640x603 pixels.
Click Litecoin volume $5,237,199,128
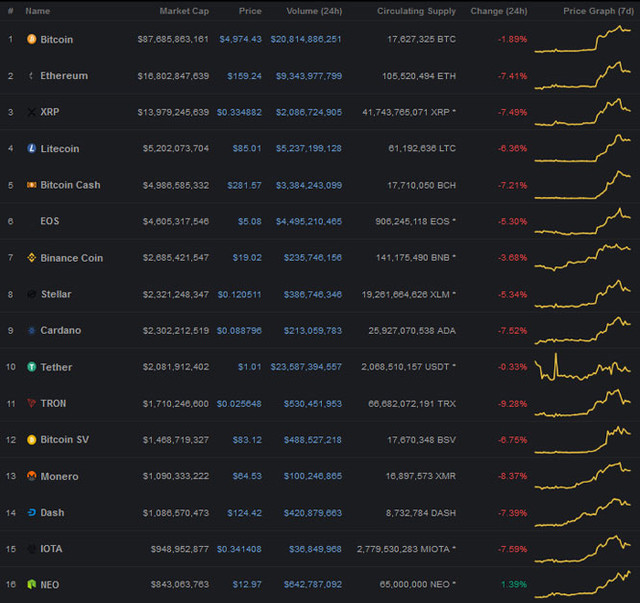tap(309, 148)
